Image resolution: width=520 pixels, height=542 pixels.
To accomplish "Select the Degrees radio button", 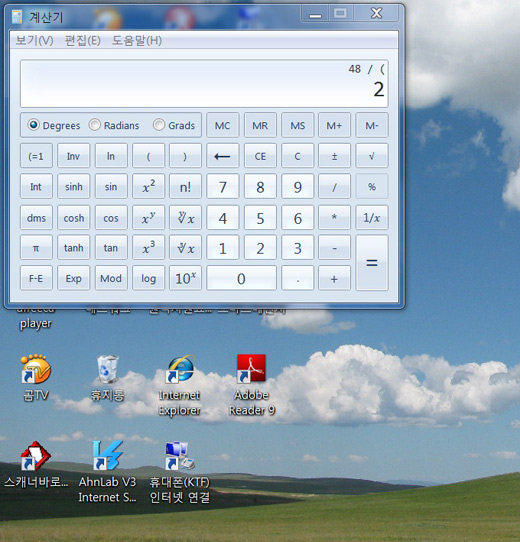I will 34,125.
